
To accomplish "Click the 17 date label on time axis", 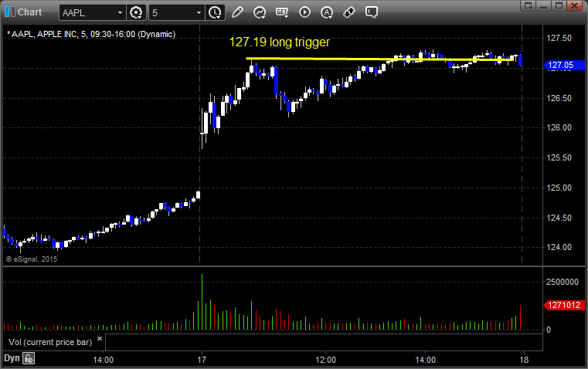I will (x=202, y=360).
